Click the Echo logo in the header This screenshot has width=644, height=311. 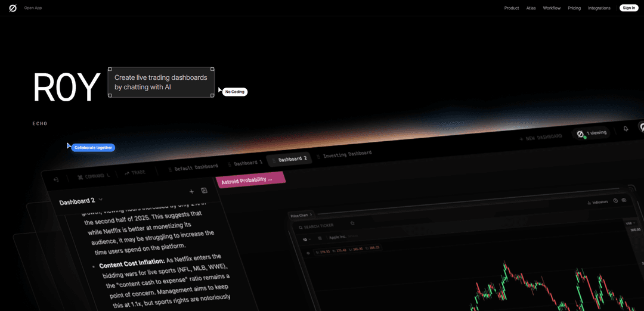point(13,8)
